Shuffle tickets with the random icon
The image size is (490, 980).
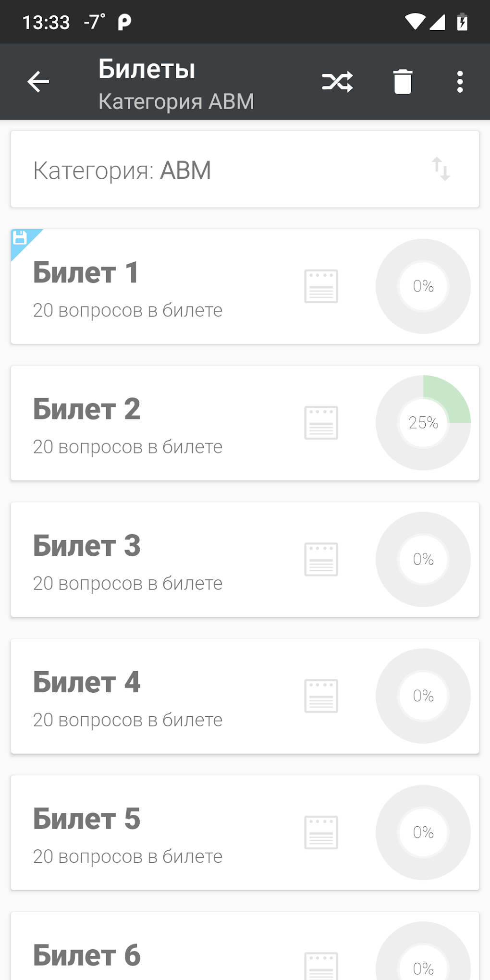337,82
